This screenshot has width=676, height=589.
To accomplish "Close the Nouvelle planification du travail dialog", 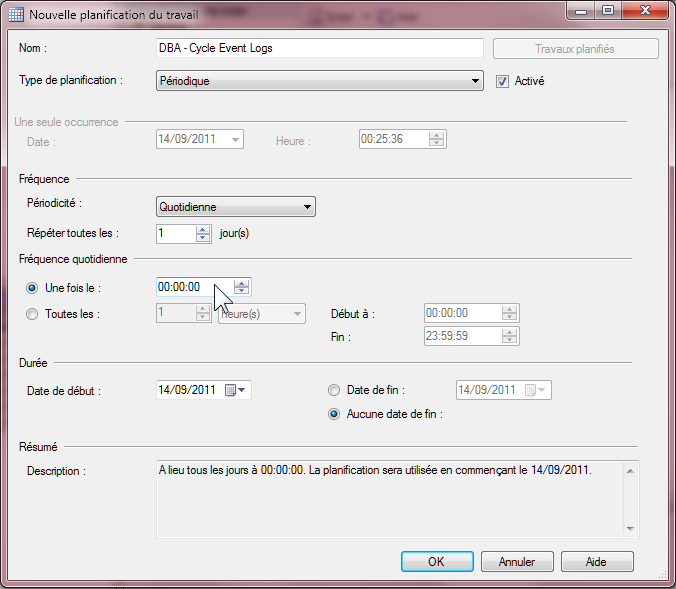I will [643, 11].
